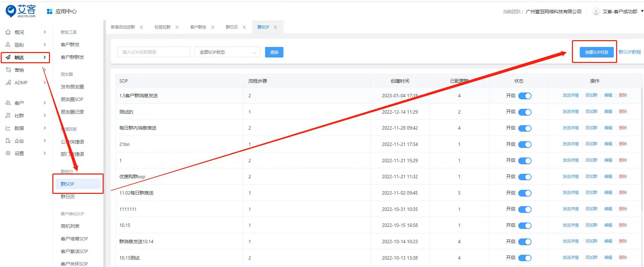Click the 数据 chart icon in sidebar
Image resolution: width=644 pixels, height=267 pixels.
tap(8, 128)
